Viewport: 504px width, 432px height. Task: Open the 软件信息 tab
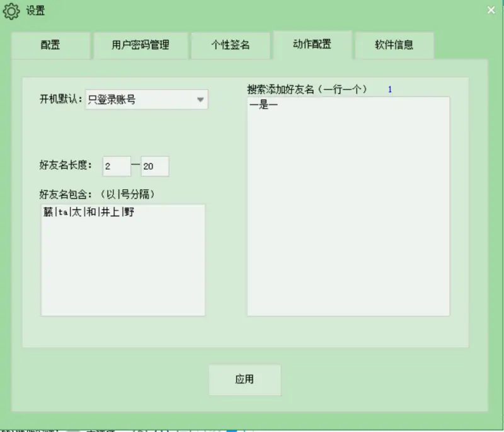click(x=394, y=45)
